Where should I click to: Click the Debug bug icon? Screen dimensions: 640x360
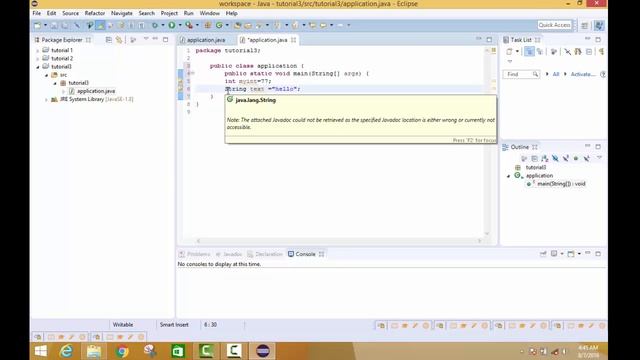pyautogui.click(x=155, y=25)
